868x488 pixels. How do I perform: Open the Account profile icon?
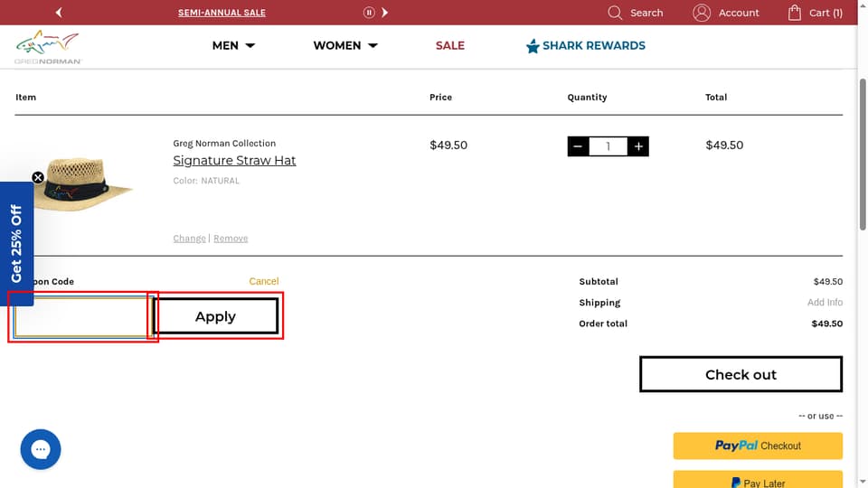pos(702,12)
